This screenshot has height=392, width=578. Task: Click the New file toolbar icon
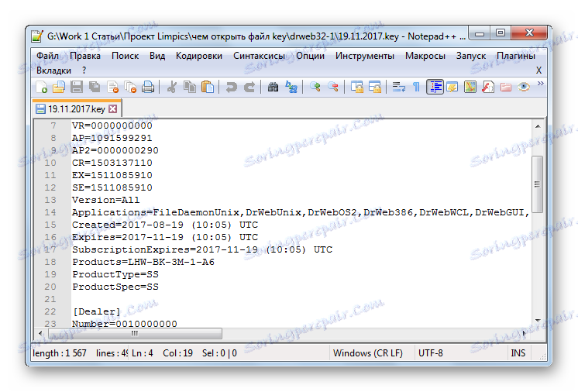pos(41,88)
